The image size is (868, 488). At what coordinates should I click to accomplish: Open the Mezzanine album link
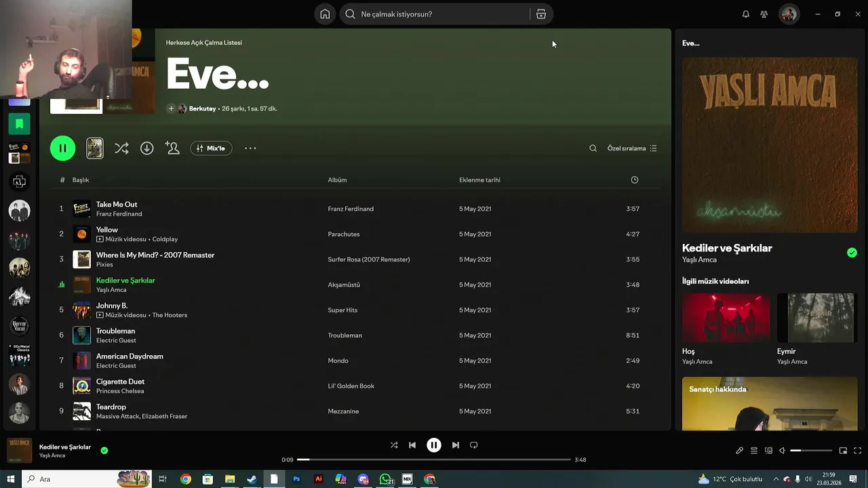[343, 411]
